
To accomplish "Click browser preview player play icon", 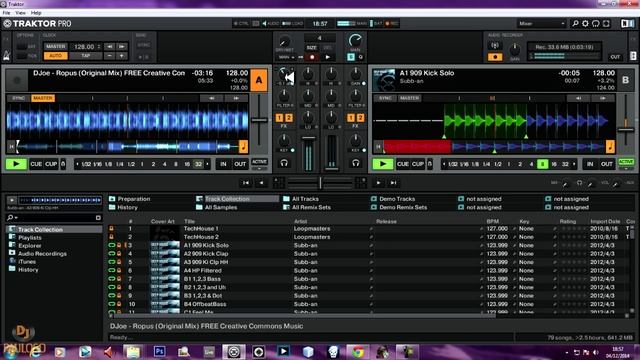I will 12,200.
